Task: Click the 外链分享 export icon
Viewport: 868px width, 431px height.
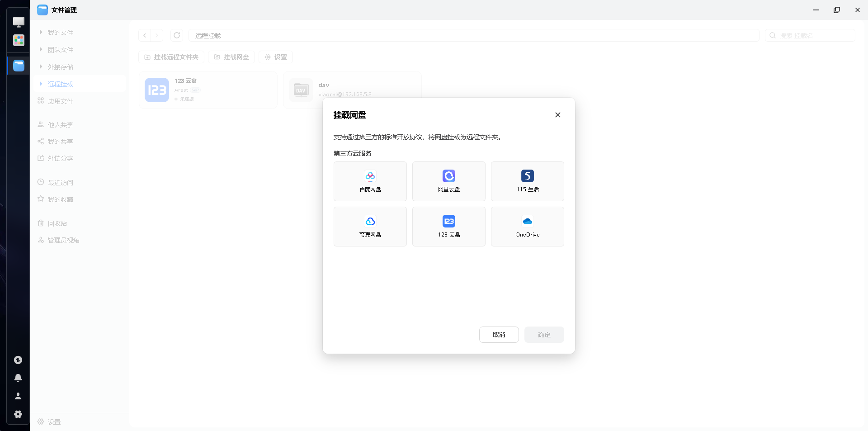Action: [41, 158]
